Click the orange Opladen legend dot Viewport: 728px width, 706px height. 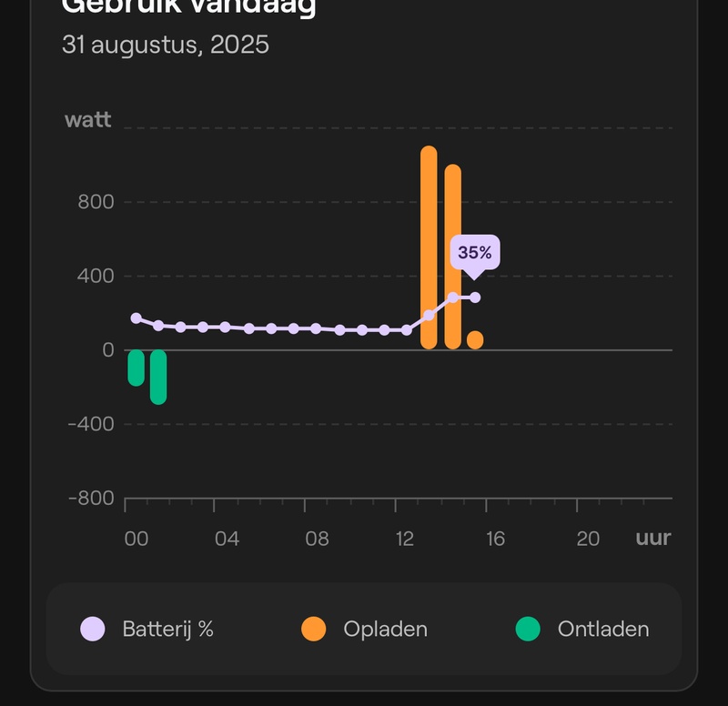tap(314, 629)
